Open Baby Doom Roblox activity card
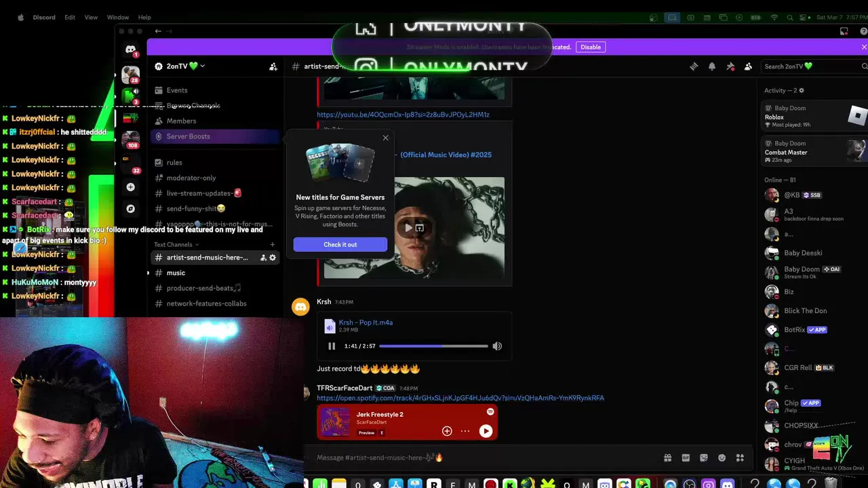Screen dimensions: 868x488 (x=814, y=117)
